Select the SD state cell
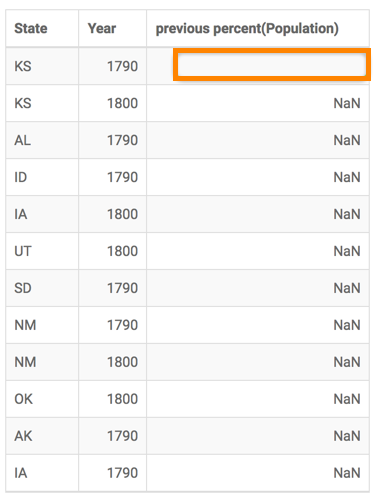The width and height of the screenshot is (375, 499). click(23, 288)
